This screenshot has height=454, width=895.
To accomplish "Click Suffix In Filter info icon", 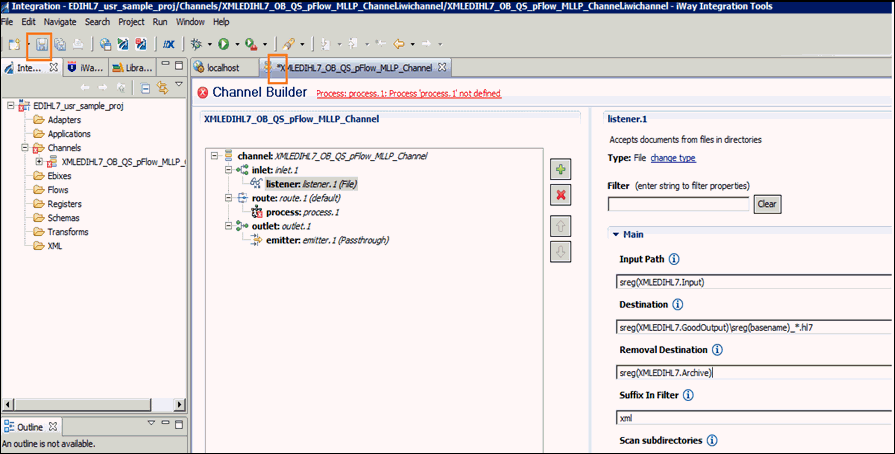I will coord(688,395).
